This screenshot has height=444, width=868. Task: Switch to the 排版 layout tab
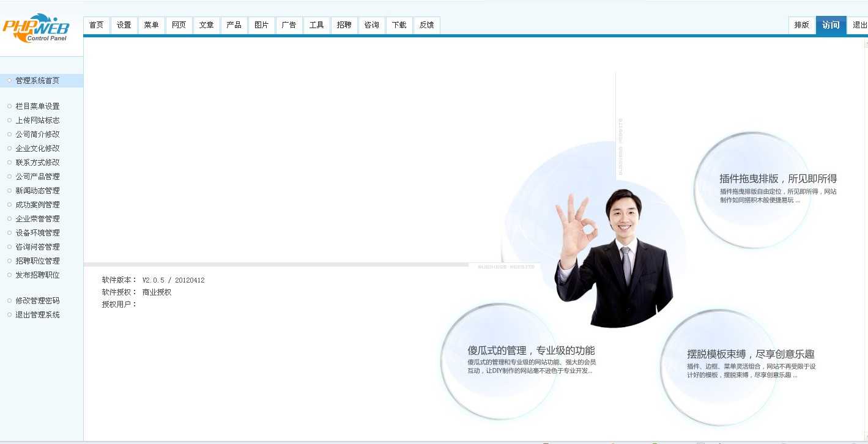tap(801, 25)
